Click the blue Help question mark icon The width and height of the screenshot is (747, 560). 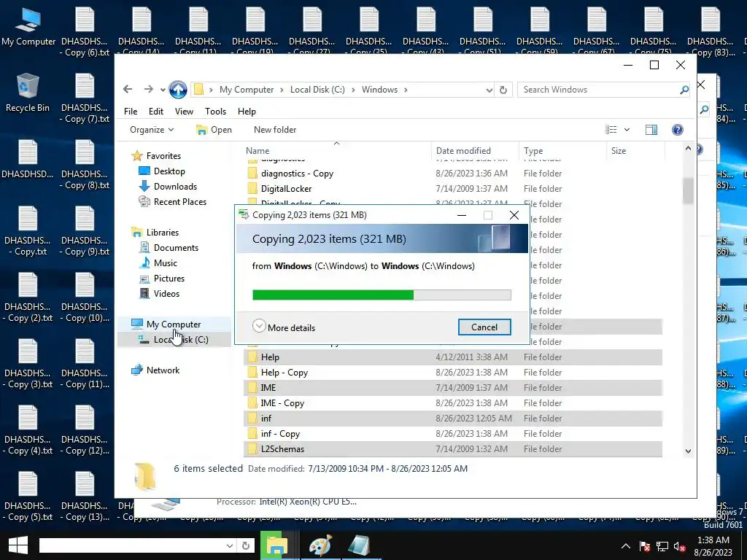tap(677, 130)
